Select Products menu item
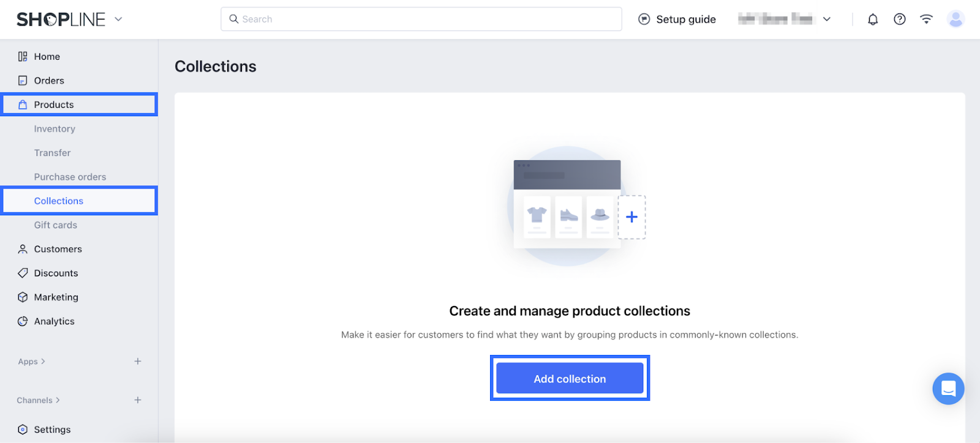The height and width of the screenshot is (443, 980). [x=79, y=105]
